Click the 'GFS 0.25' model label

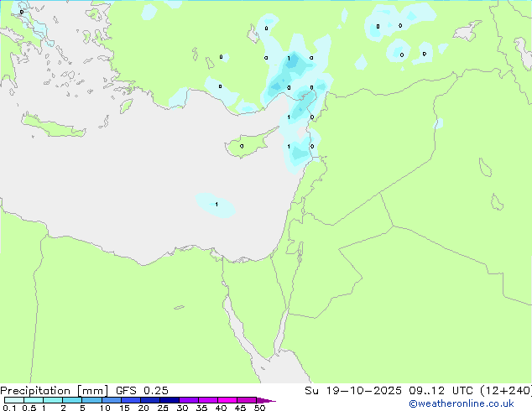[x=142, y=391]
